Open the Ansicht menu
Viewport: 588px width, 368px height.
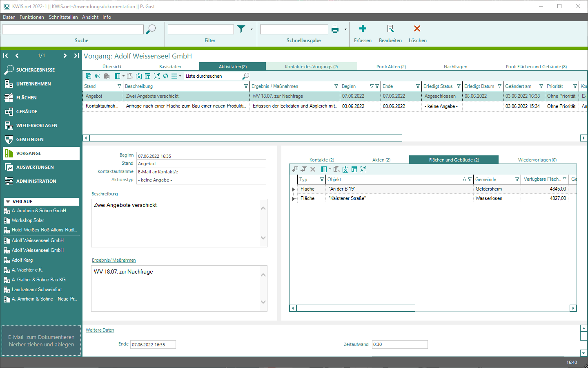pos(90,17)
